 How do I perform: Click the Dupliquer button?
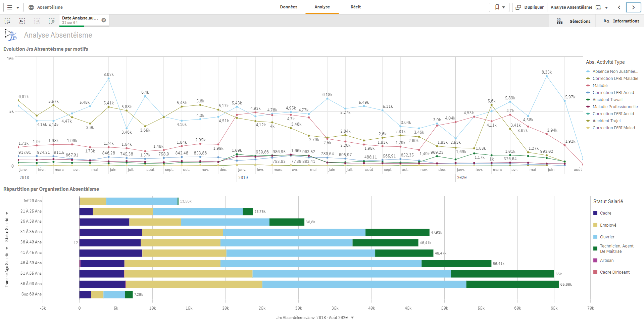coord(530,7)
